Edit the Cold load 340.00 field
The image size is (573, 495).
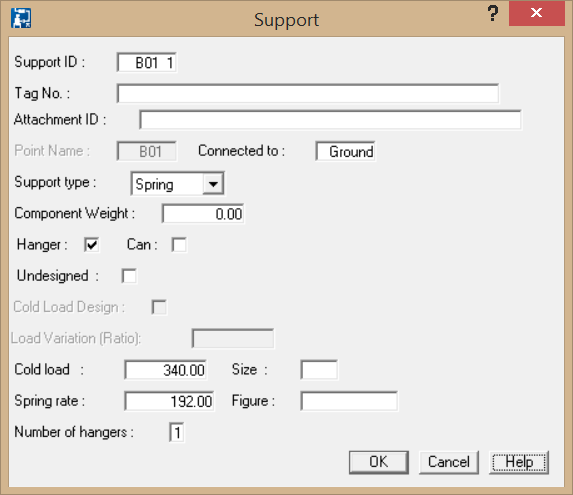166,370
